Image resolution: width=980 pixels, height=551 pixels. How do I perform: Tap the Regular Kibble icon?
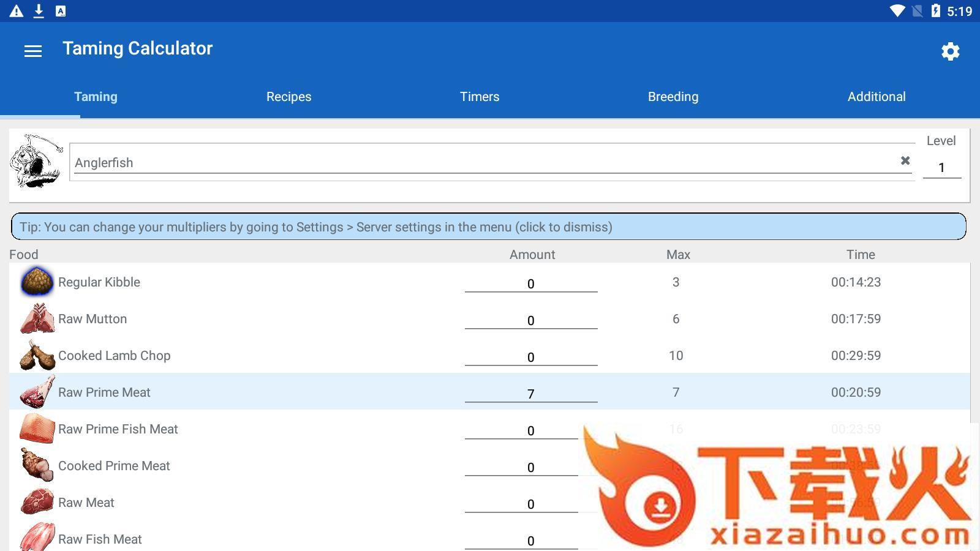click(x=37, y=282)
